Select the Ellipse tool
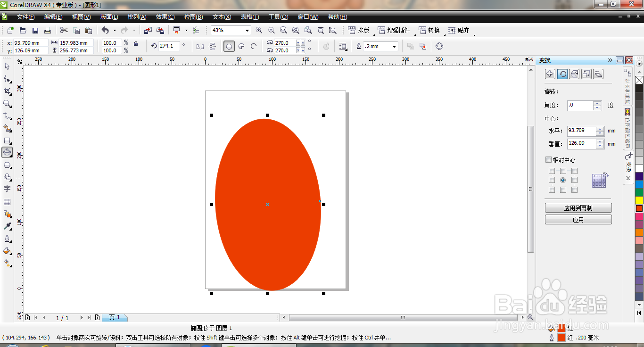Viewport: 644px width, 347px height. (7, 152)
